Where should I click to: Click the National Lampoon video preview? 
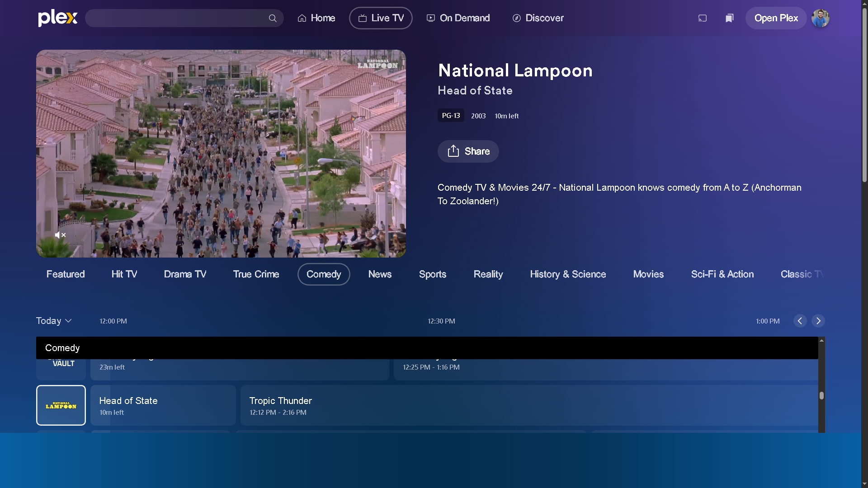tap(221, 154)
